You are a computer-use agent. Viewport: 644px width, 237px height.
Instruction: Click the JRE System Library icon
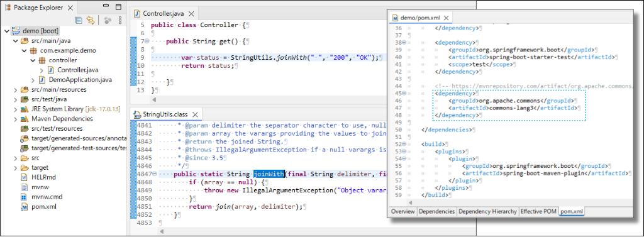pyautogui.click(x=25, y=109)
